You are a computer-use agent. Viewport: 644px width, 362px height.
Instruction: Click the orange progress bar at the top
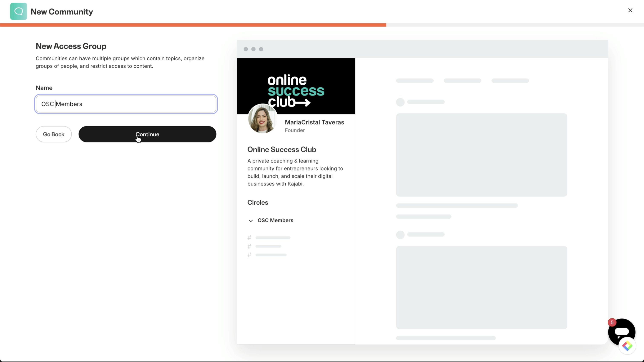(x=193, y=24)
